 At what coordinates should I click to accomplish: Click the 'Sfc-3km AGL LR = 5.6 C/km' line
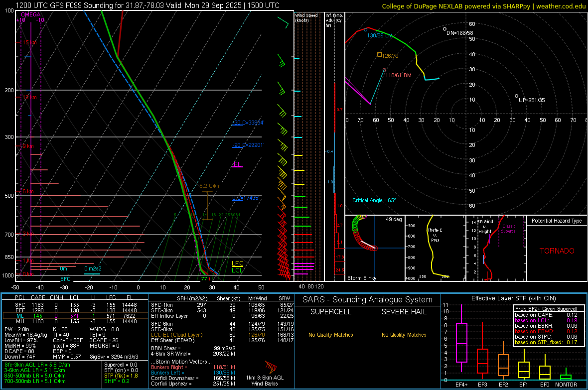click(x=37, y=365)
